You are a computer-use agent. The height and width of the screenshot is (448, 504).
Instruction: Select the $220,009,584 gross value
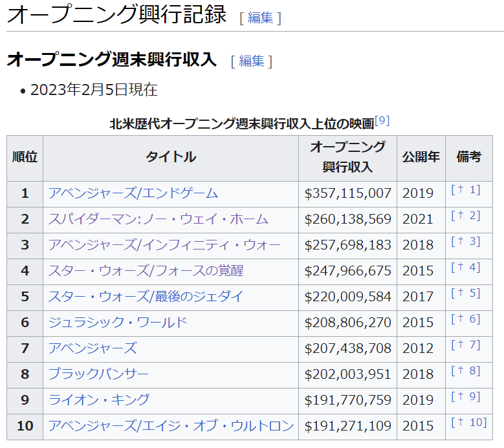pyautogui.click(x=348, y=297)
